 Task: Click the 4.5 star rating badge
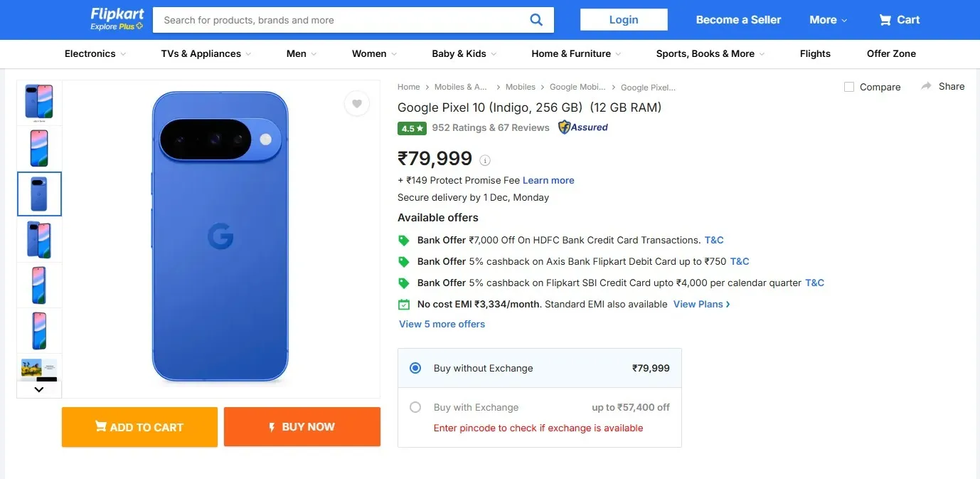(412, 129)
